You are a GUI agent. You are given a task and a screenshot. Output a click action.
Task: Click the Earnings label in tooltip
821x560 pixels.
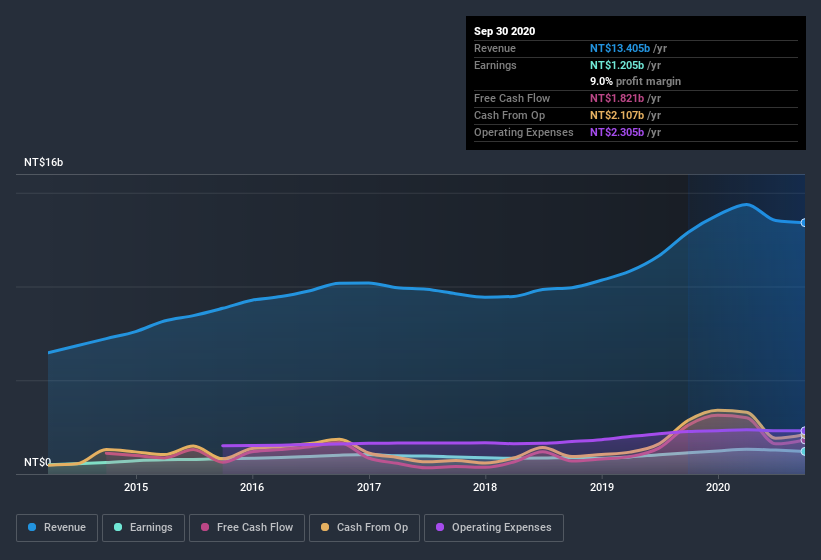coord(495,65)
